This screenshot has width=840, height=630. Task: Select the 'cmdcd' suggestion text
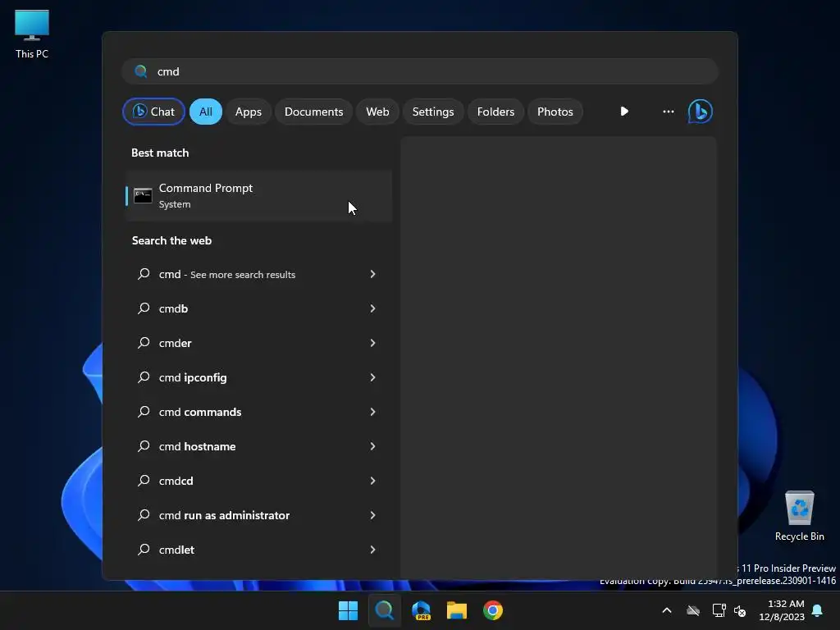point(176,481)
